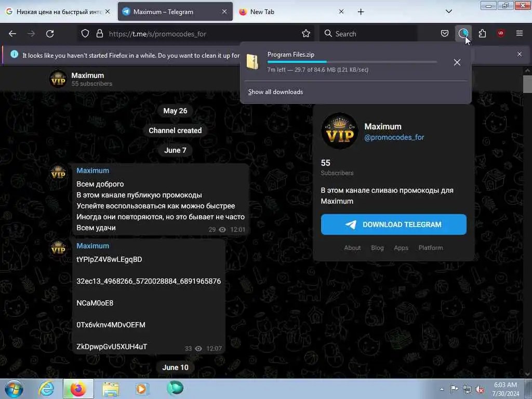Viewport: 532px width, 399px height.
Task: Open the tracking protection shield icon
Action: point(85,34)
